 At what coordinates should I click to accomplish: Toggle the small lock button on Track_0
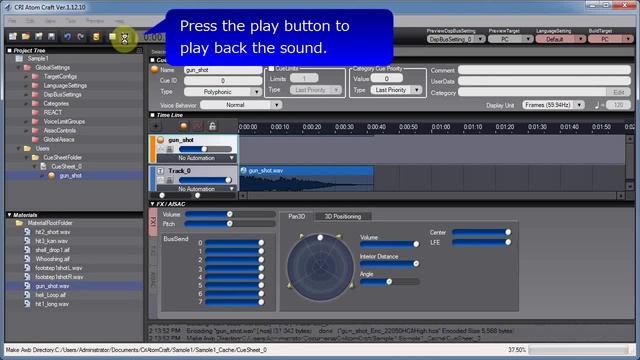[x=170, y=180]
